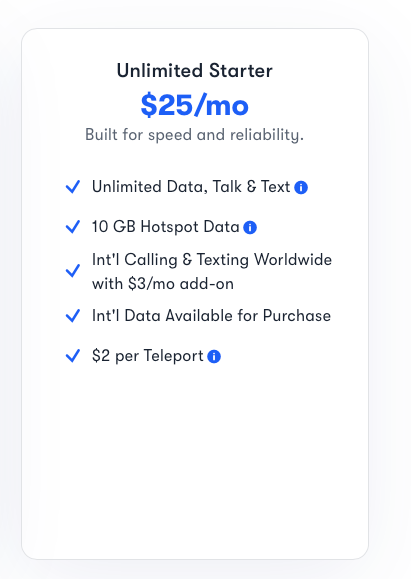The image size is (411, 579).
Task: Click the word 'Teleport' in feature list
Action: click(174, 356)
